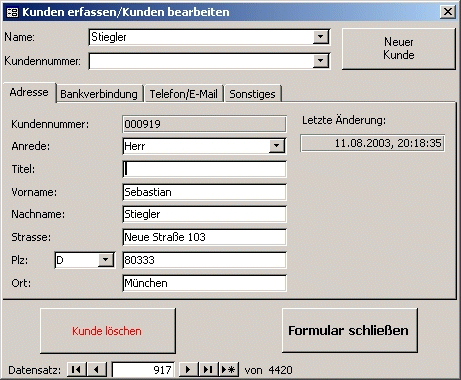Click Formular schließen button

(x=349, y=330)
